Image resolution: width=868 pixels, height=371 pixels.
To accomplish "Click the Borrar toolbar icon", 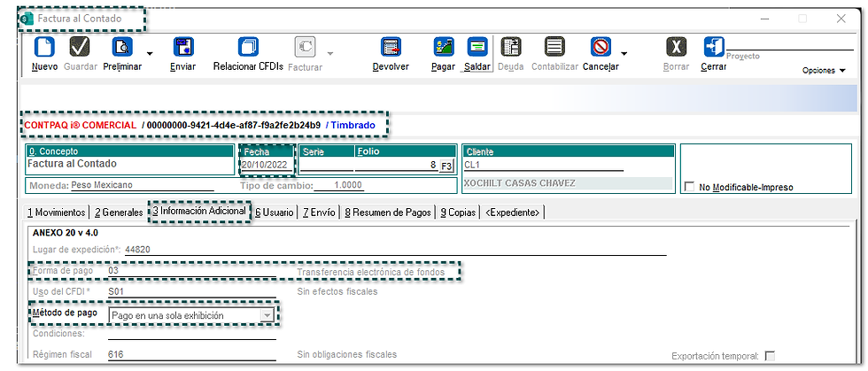I will pyautogui.click(x=676, y=47).
